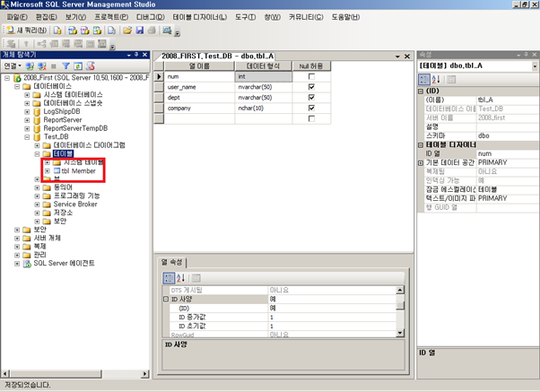The width and height of the screenshot is (540, 392).
Task: Expand the Service Broker folder node
Action: coord(37,205)
